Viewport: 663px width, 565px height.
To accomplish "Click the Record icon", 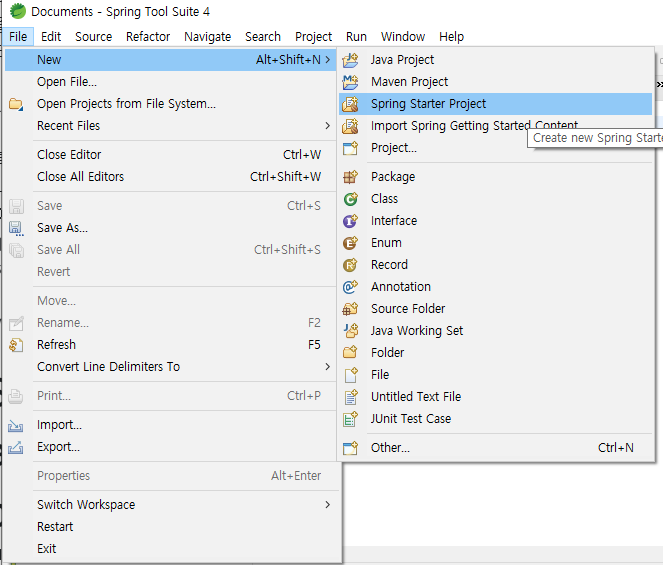I will (x=350, y=265).
